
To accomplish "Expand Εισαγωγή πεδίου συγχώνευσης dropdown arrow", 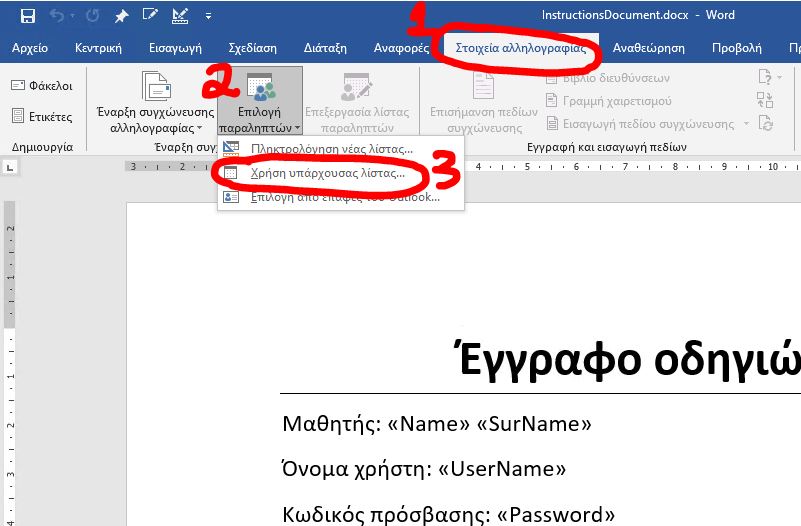I will click(x=746, y=124).
